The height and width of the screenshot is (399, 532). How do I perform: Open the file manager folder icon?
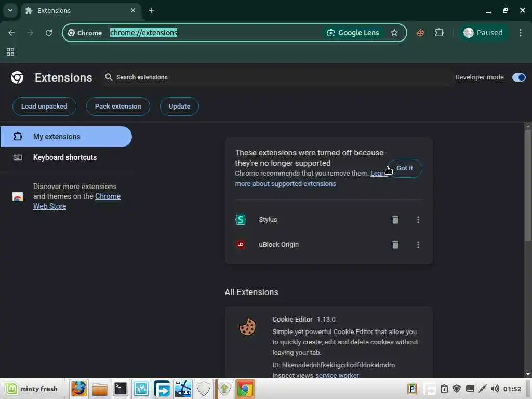pyautogui.click(x=100, y=389)
